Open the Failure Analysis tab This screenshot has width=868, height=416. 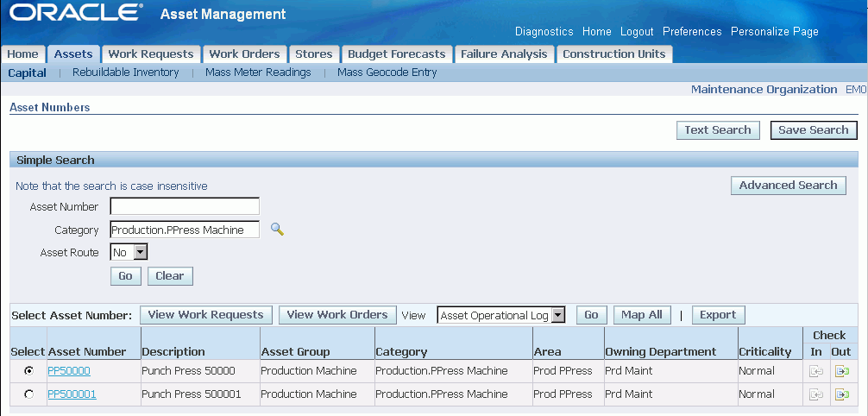(x=504, y=54)
